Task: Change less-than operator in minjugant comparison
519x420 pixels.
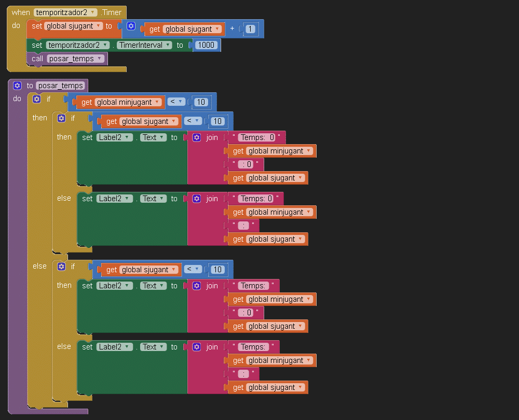Action: click(x=176, y=102)
